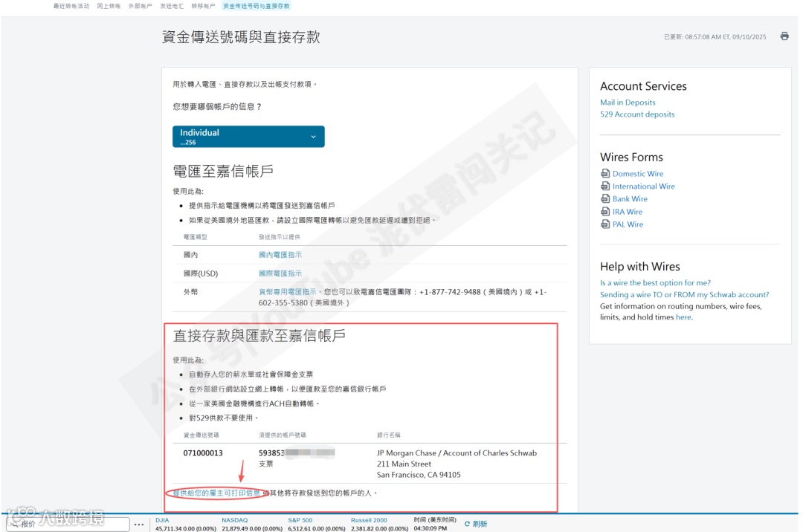Click the San Francisco, CA 94105 address line
The image size is (803, 532).
pos(419,476)
